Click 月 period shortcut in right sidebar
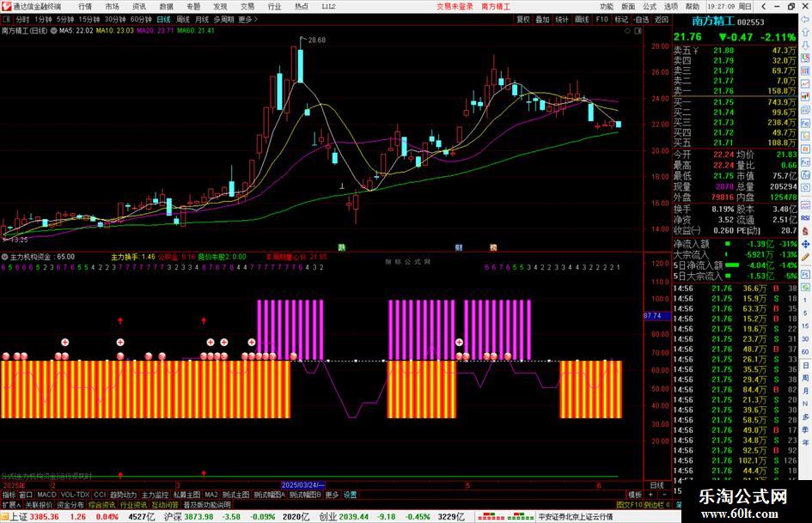 point(805,391)
